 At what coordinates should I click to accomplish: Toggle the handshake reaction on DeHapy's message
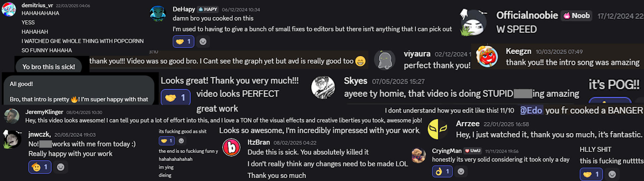point(183,42)
